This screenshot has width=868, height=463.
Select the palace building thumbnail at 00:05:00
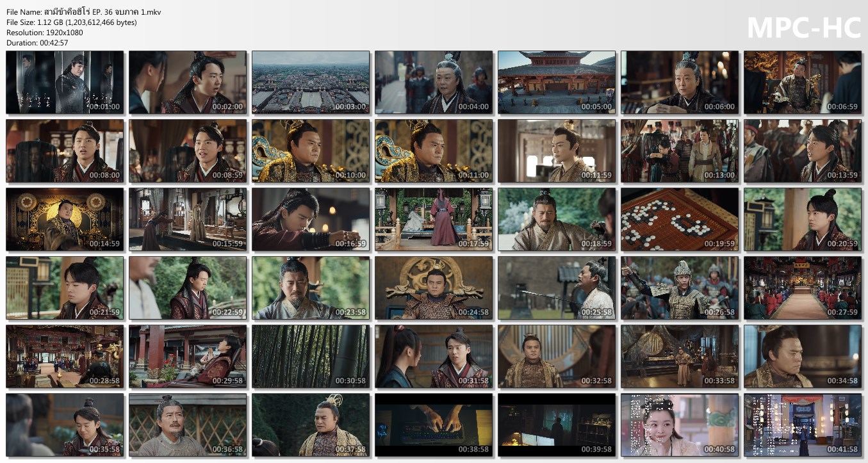557,83
